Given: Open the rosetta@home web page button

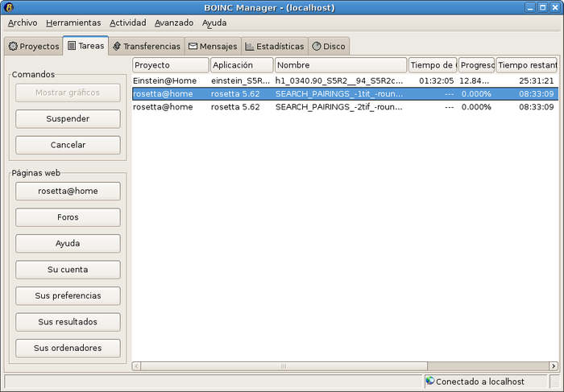Looking at the screenshot, I should pos(68,191).
